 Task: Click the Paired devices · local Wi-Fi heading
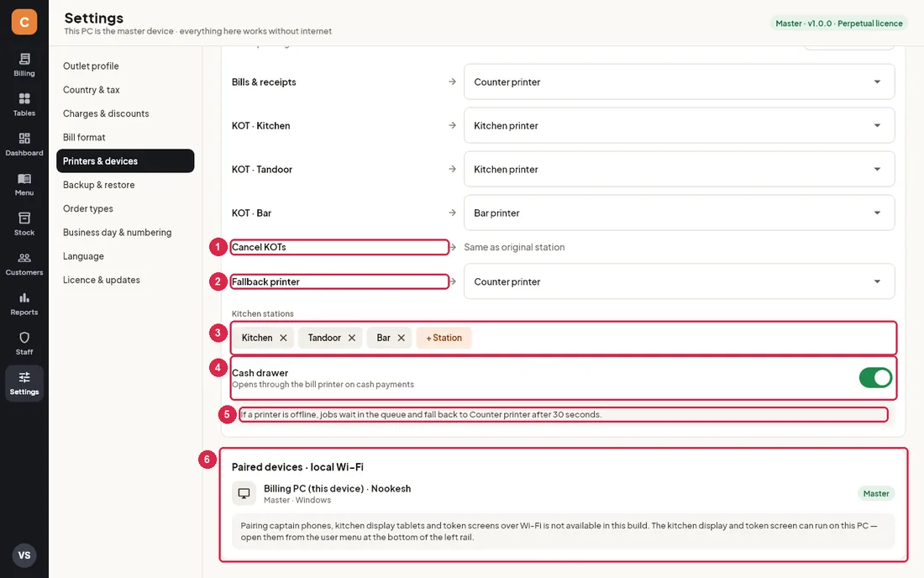[297, 467]
